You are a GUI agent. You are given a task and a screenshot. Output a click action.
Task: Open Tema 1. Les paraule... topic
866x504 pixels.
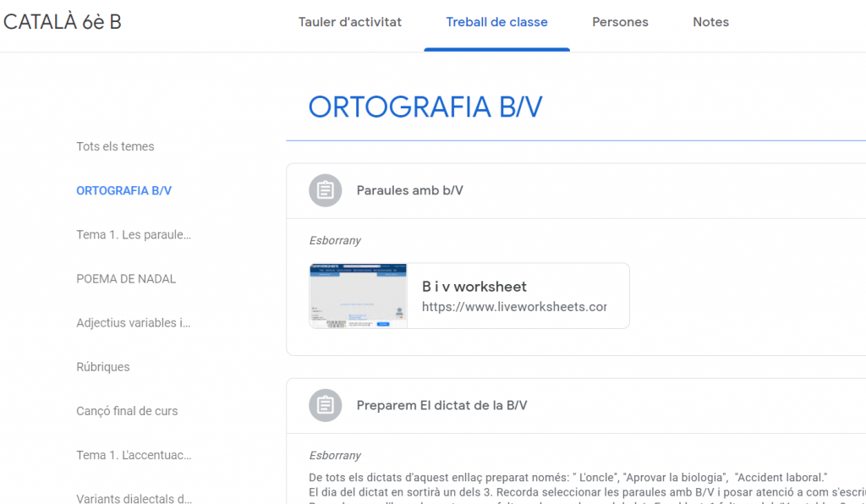(134, 234)
